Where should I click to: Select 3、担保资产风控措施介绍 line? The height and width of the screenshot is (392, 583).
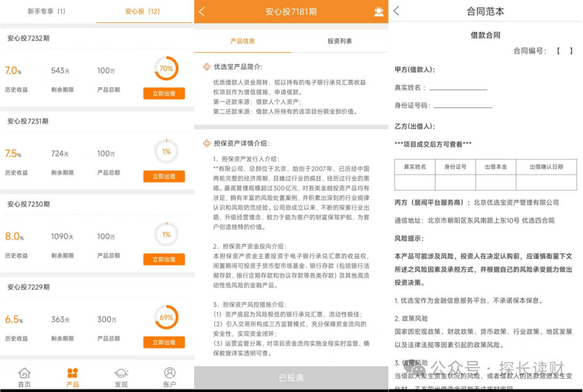click(x=249, y=305)
